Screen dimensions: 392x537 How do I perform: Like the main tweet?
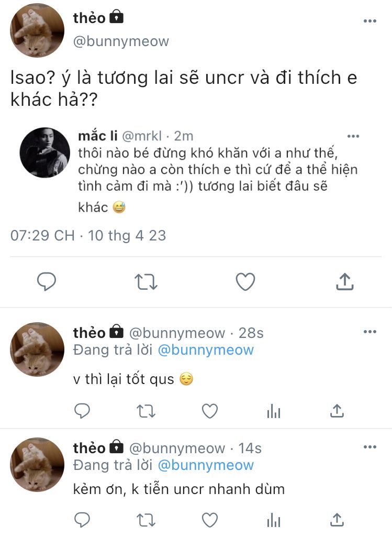[245, 282]
